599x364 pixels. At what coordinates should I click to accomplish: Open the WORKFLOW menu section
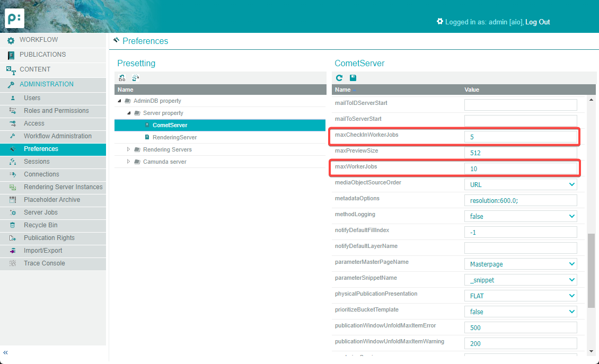click(x=39, y=40)
